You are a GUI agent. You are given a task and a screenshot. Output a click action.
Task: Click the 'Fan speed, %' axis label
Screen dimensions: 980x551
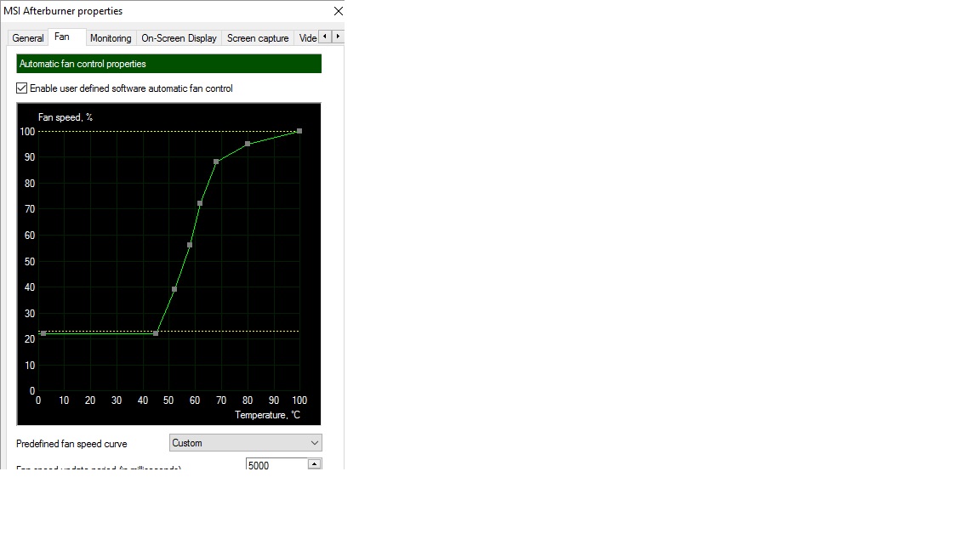coord(65,117)
